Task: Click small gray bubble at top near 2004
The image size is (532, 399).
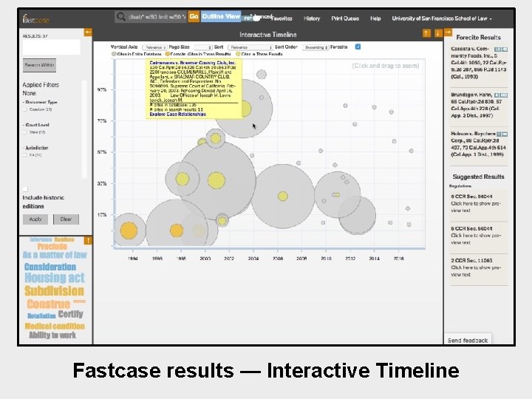Action: 262,75
